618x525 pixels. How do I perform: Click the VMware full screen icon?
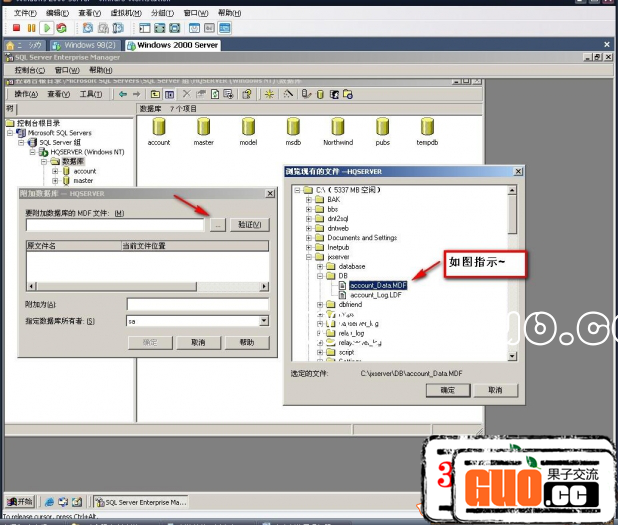pyautogui.click(x=175, y=28)
